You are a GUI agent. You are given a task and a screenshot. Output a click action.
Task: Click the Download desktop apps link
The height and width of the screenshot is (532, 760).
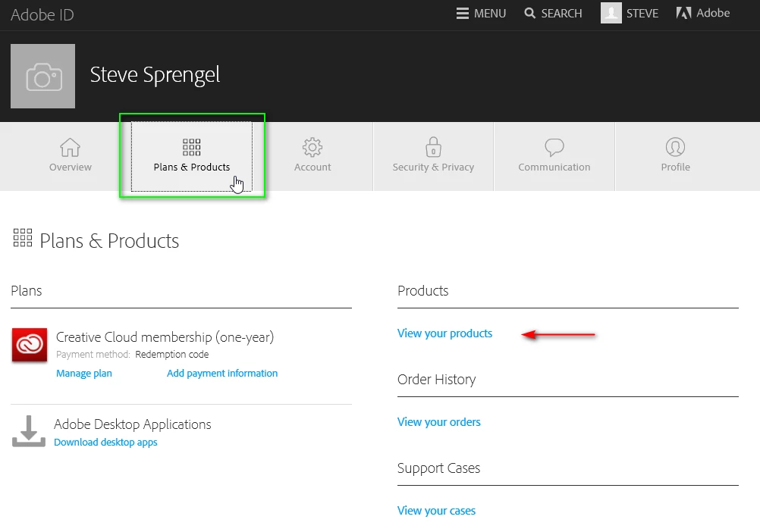tap(105, 443)
